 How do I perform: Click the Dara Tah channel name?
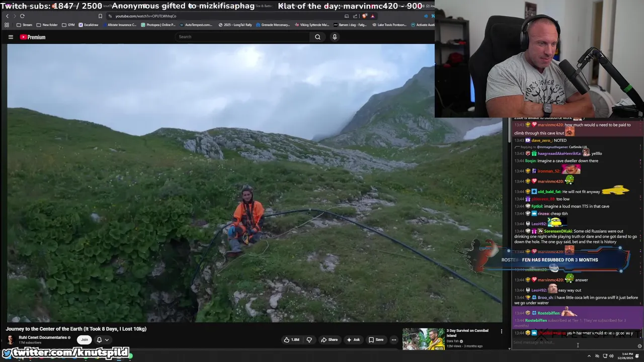click(x=453, y=341)
